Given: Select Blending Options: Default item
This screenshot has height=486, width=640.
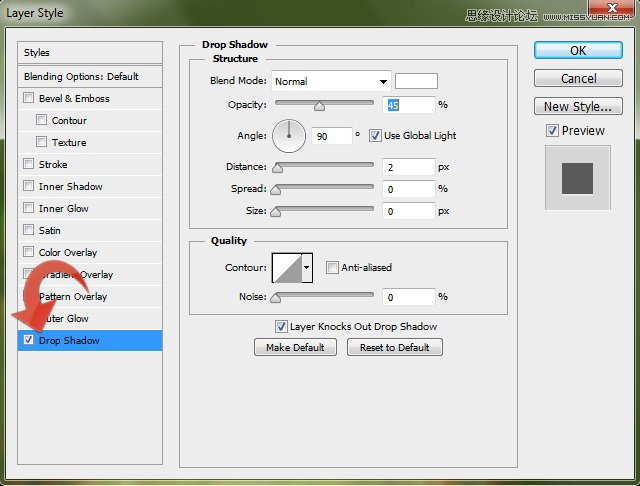Looking at the screenshot, I should (x=90, y=76).
